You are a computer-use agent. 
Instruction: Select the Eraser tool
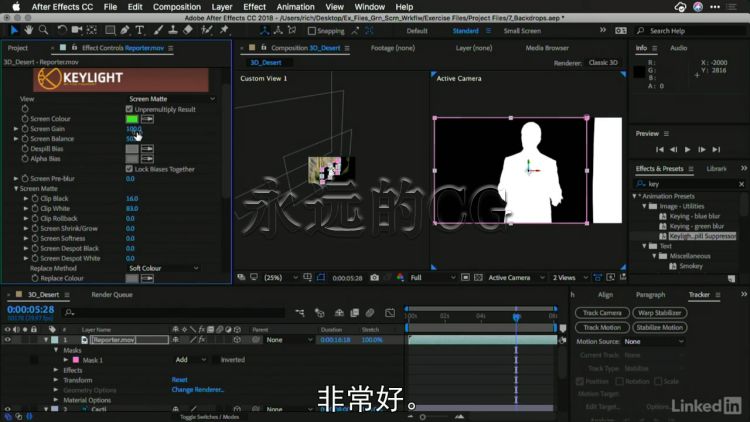coord(188,31)
